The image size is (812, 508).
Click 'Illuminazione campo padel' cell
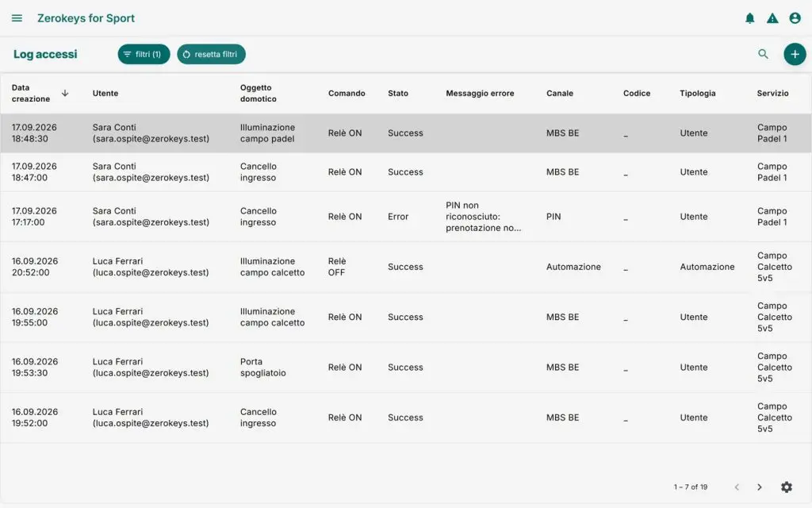point(267,133)
